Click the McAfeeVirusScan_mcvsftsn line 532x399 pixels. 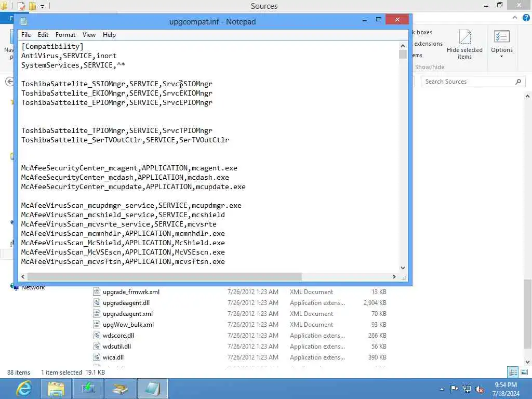tap(123, 262)
